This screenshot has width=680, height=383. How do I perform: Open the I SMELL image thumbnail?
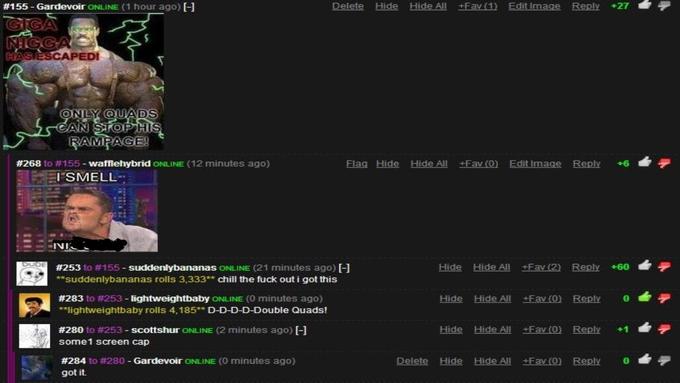coord(87,211)
